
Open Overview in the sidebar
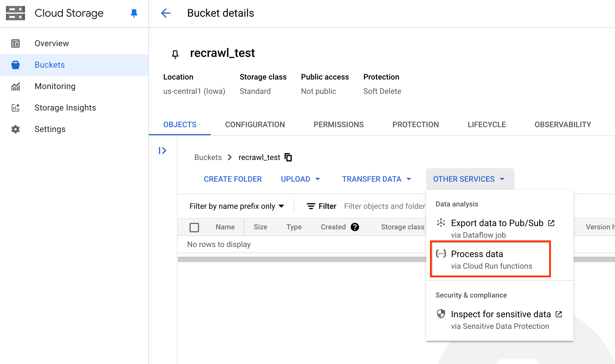coord(74,43)
